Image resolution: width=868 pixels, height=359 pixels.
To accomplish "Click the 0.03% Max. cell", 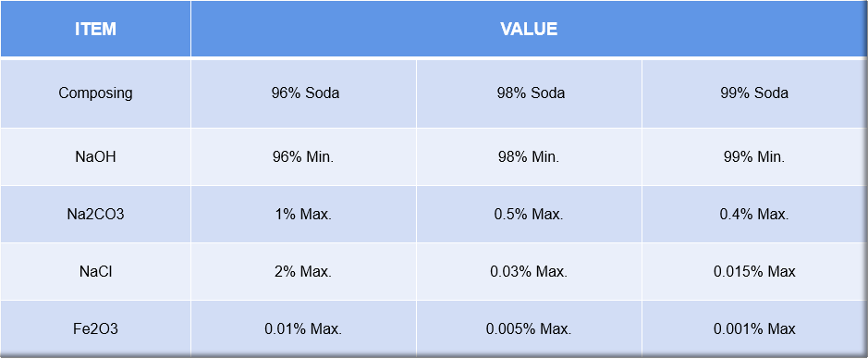I will tap(529, 272).
